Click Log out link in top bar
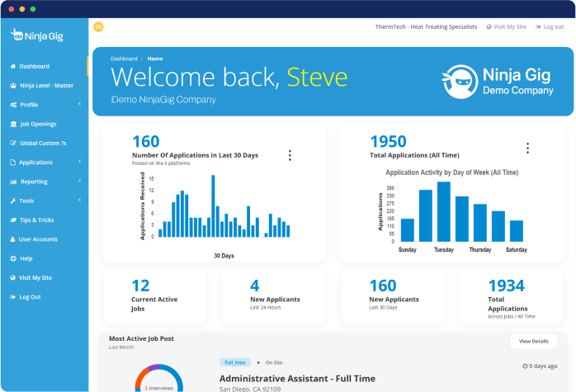 tap(553, 26)
